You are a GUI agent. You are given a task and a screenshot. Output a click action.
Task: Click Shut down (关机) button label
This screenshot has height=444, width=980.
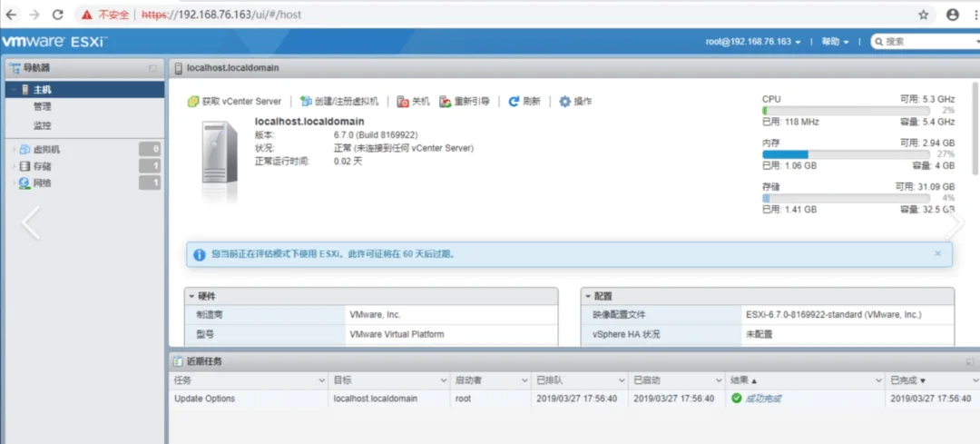point(421,102)
